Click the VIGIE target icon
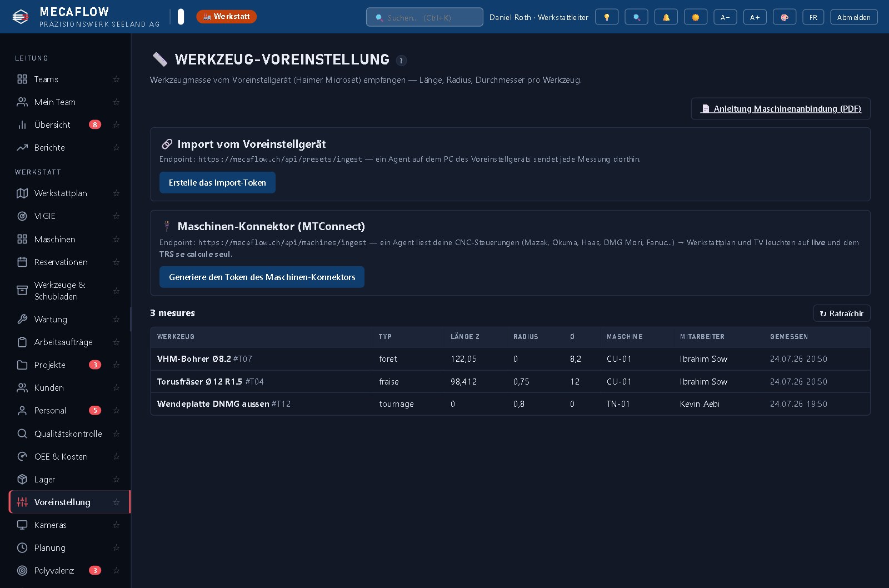 click(x=22, y=216)
